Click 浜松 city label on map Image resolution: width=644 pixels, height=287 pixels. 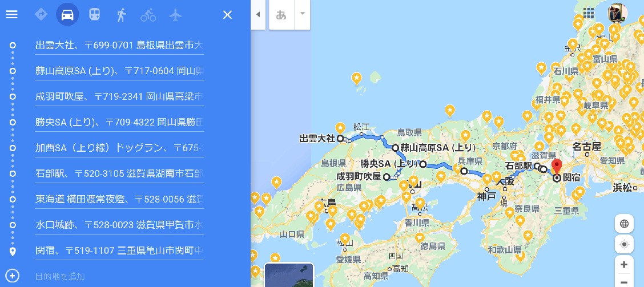point(622,188)
